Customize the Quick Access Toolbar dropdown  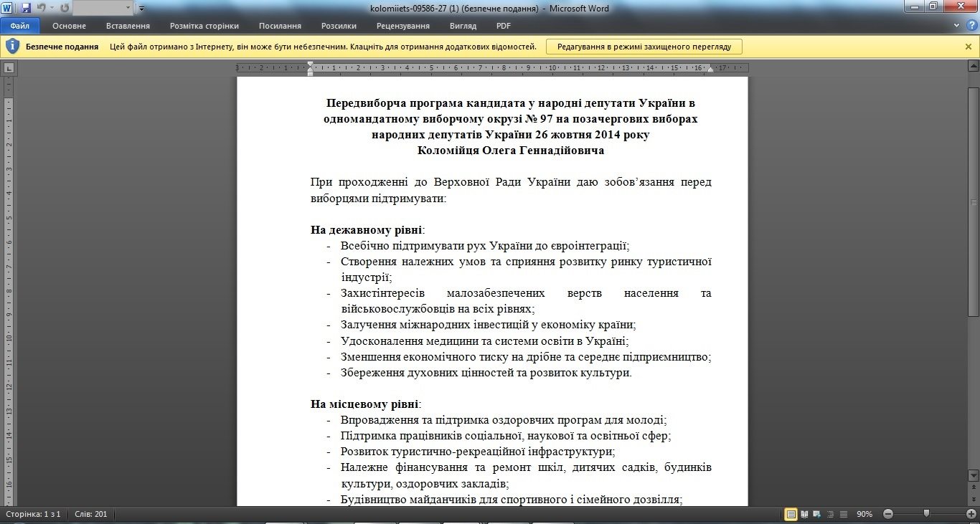[141, 9]
